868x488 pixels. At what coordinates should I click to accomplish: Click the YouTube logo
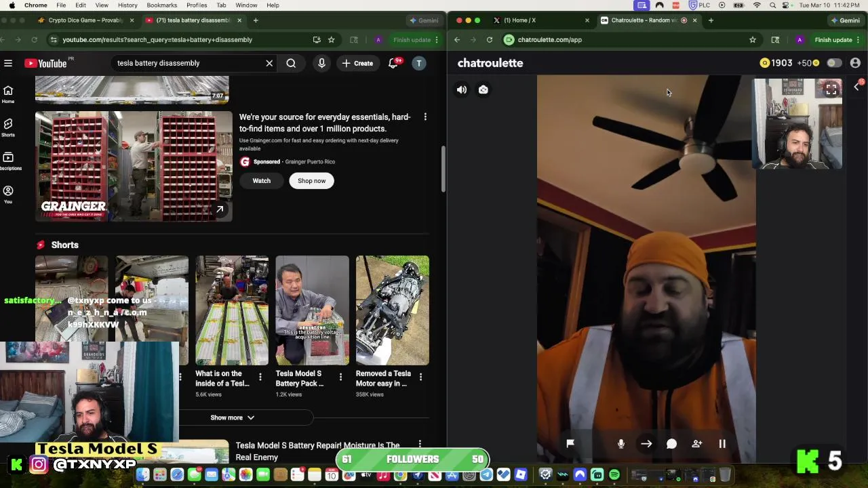pyautogui.click(x=46, y=63)
